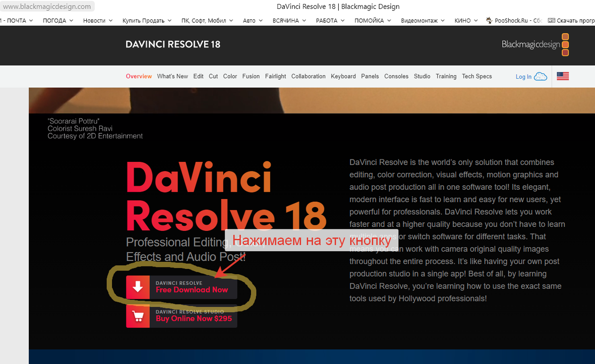Image resolution: width=595 pixels, height=364 pixels.
Task: Expand the Купить Продать bookmarks folder
Action: click(147, 20)
